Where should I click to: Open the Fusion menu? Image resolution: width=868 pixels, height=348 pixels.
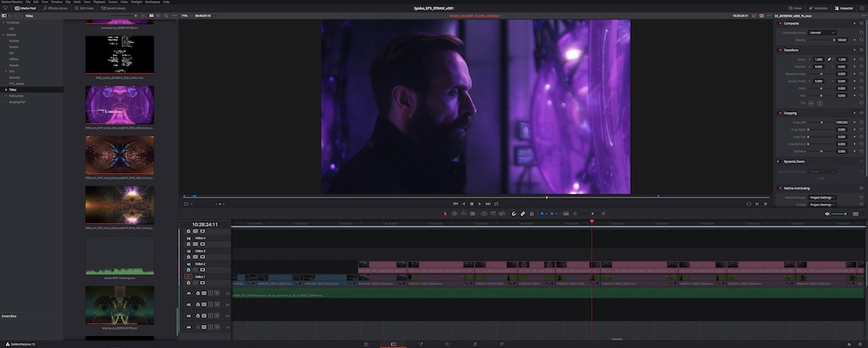[x=113, y=3]
